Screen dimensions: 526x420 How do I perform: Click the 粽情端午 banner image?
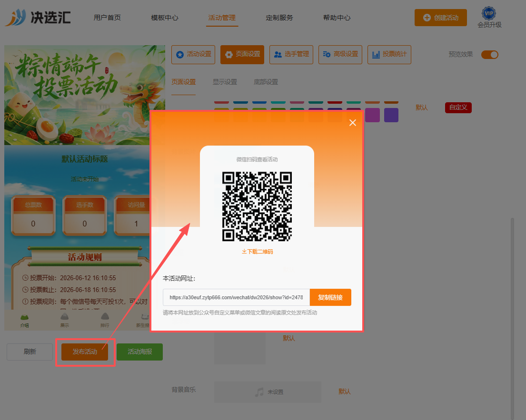point(85,95)
